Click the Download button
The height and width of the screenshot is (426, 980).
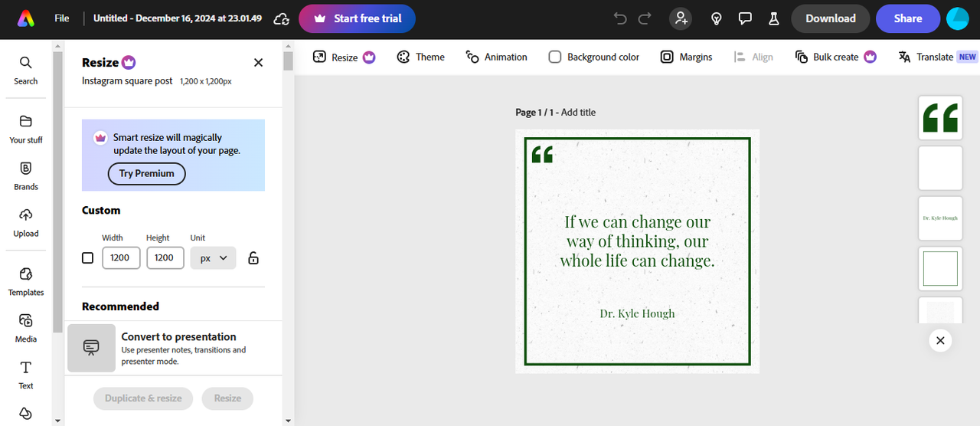831,18
